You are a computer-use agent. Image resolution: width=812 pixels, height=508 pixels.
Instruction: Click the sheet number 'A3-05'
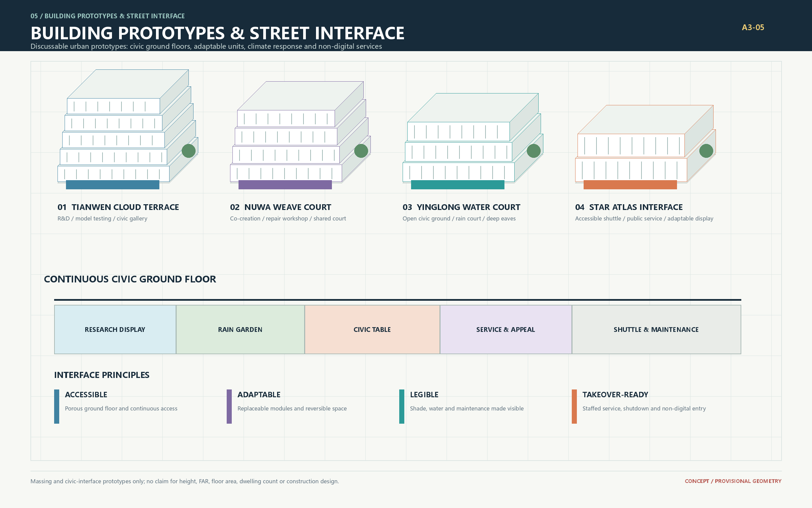tap(753, 27)
